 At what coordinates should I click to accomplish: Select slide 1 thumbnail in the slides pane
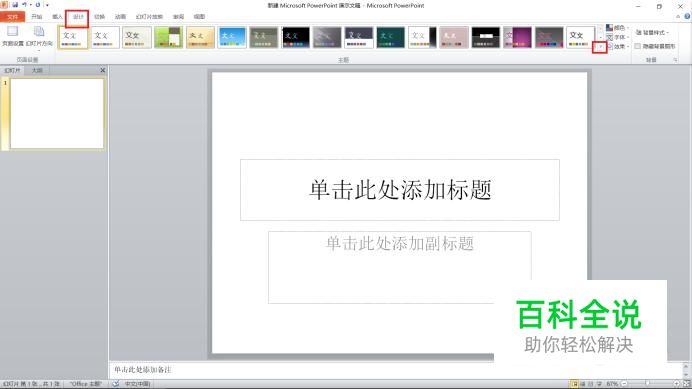pos(57,113)
